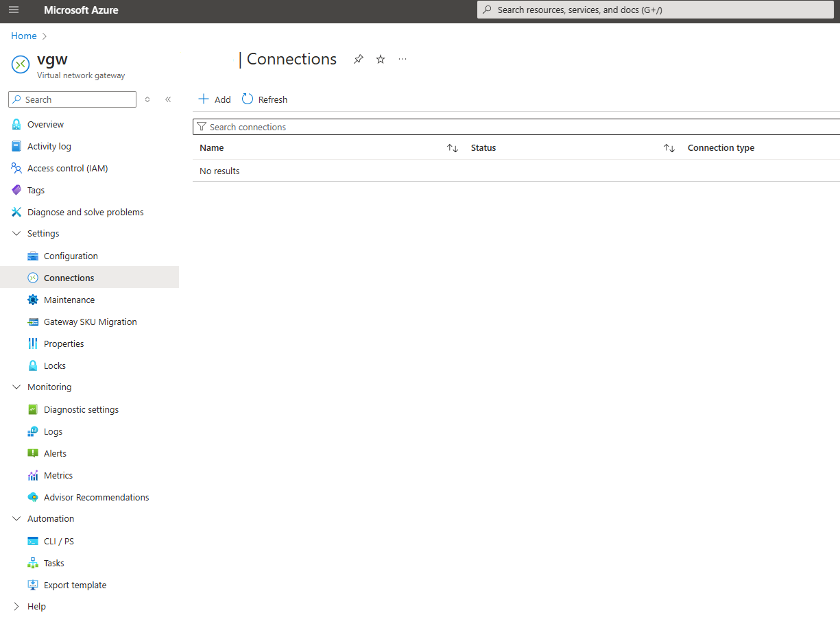Open Diagnose and solve problems
Screen dimensions: 840x628
click(x=86, y=212)
